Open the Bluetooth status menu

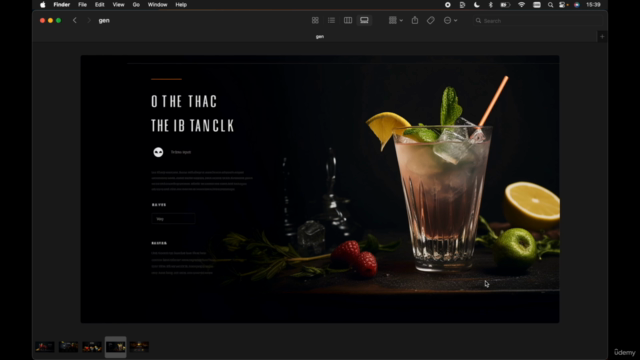[491, 5]
